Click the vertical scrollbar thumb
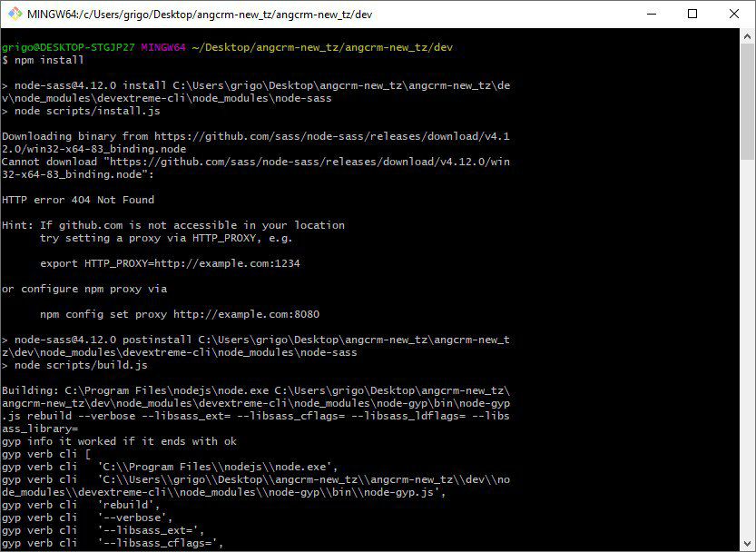 [747, 102]
